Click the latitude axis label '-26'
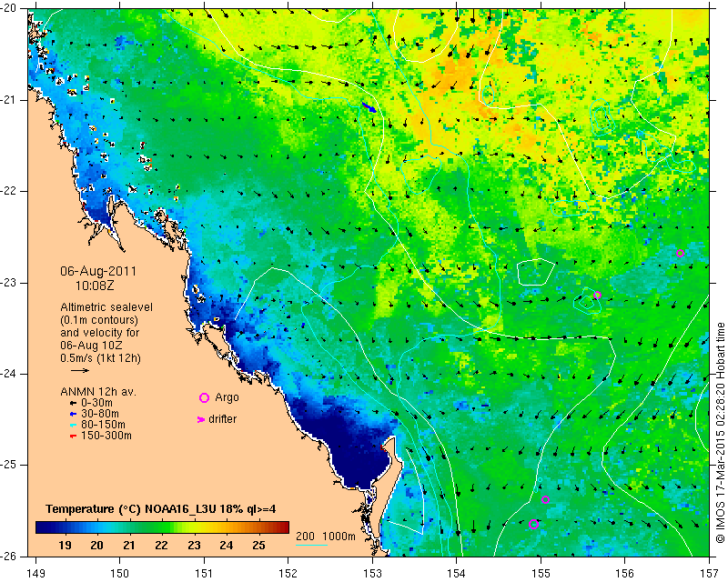 coord(9,556)
